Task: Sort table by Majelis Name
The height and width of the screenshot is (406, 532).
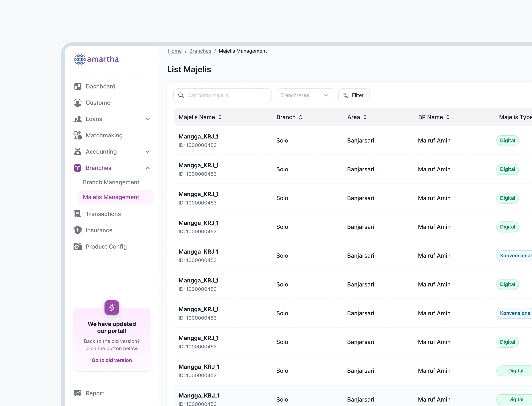Action: 220,117
